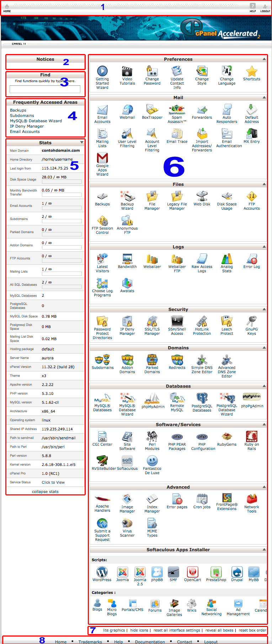Click the Disk Space Usage progress bar
Image resolution: width=272 pixels, height=644 pixels.
(62, 182)
